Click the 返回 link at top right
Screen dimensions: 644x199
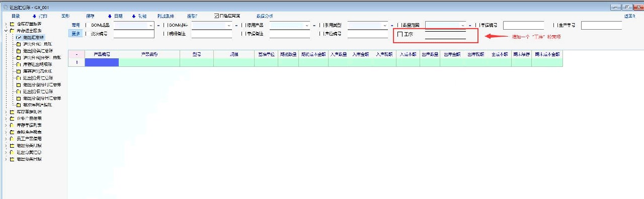point(629,16)
